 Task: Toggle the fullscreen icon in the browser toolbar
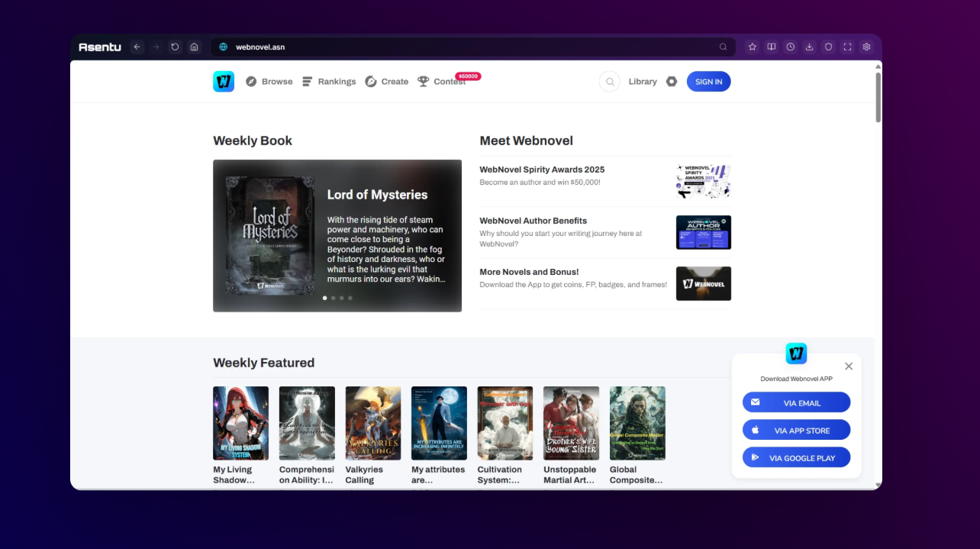tap(847, 47)
